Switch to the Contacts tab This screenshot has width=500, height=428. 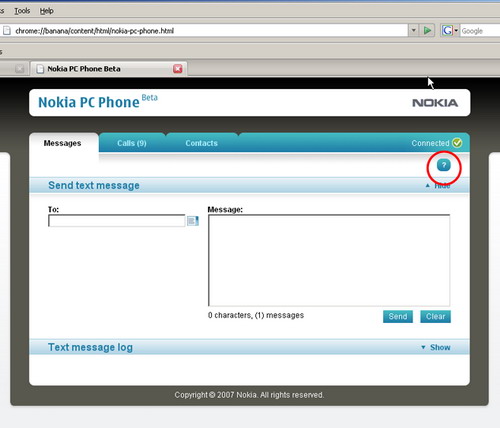(x=201, y=143)
